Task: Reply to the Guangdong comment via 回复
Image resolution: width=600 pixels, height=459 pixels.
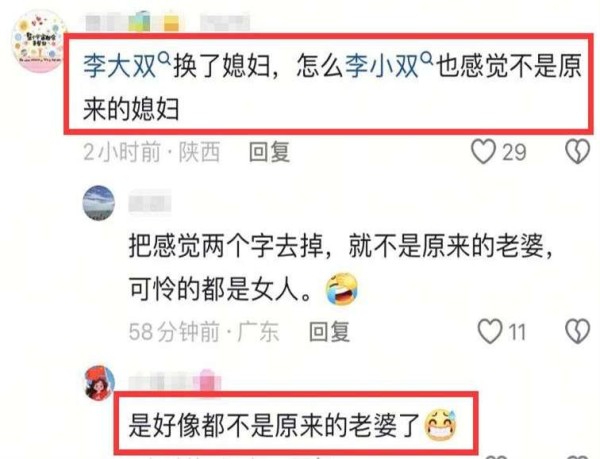Action: (329, 332)
